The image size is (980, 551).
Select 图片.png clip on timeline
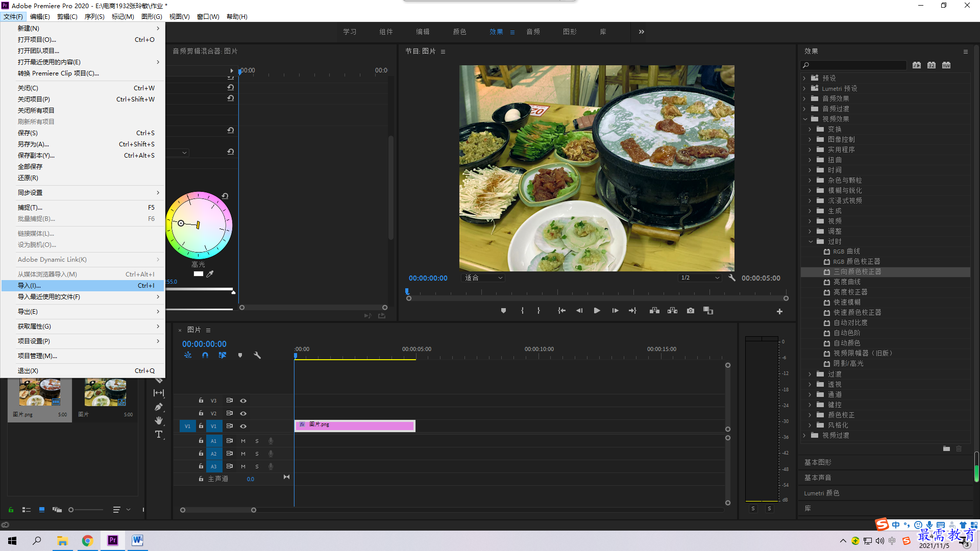coord(355,425)
